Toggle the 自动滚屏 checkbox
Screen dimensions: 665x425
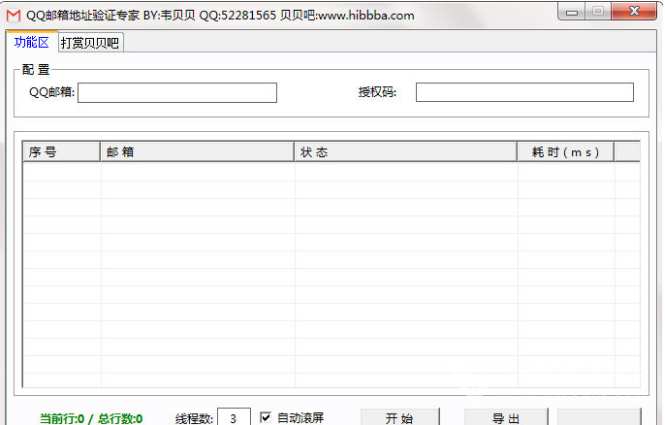coord(265,417)
